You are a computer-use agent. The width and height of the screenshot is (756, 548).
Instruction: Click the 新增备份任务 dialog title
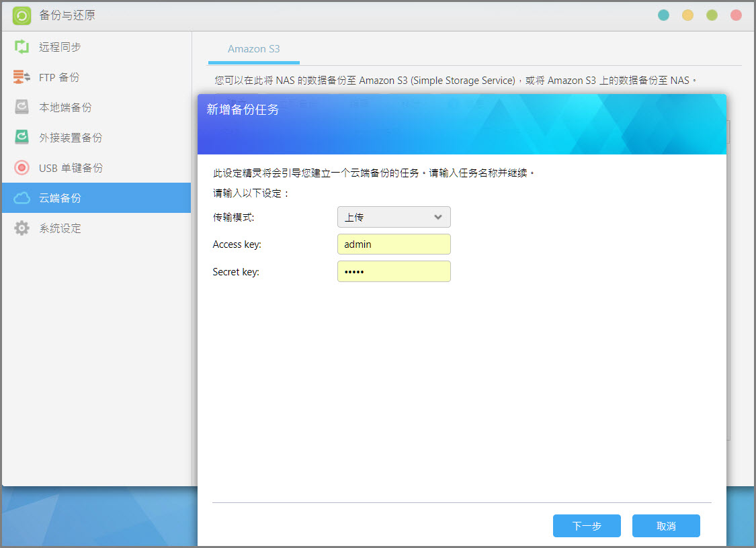[243, 110]
